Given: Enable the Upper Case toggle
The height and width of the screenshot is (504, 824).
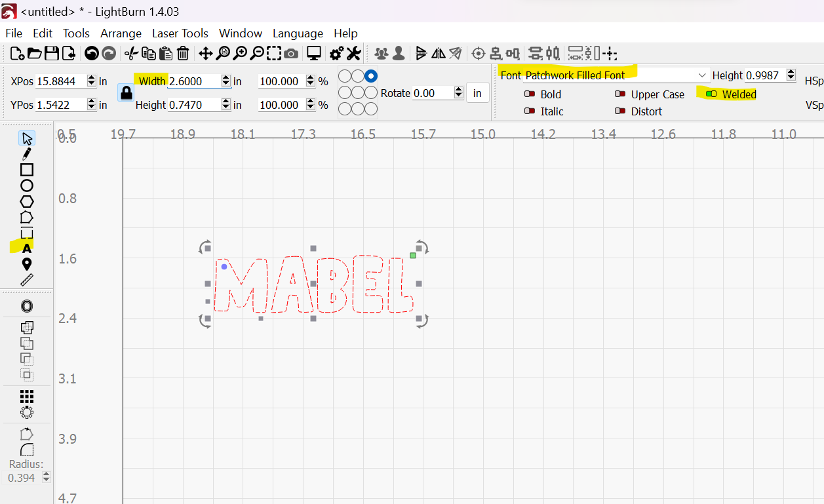Looking at the screenshot, I should coord(619,94).
